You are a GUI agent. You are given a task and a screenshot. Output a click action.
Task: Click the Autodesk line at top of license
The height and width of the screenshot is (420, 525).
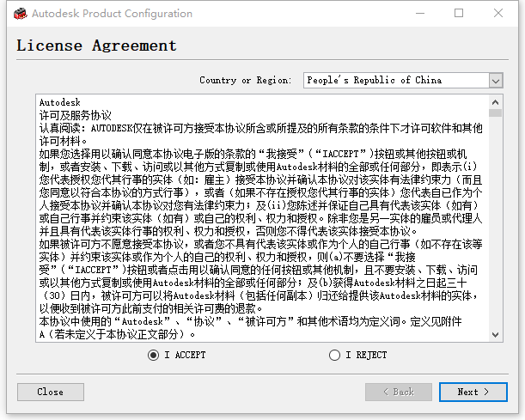pyautogui.click(x=60, y=102)
